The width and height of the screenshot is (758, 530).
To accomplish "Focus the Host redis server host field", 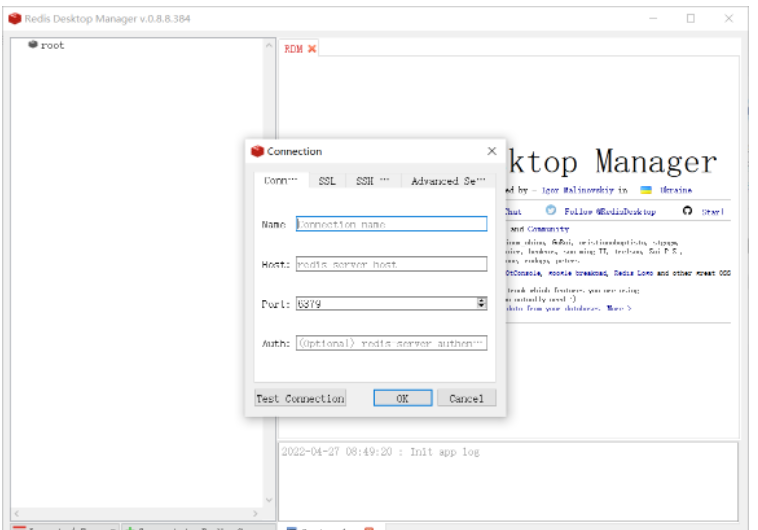I will [x=391, y=264].
